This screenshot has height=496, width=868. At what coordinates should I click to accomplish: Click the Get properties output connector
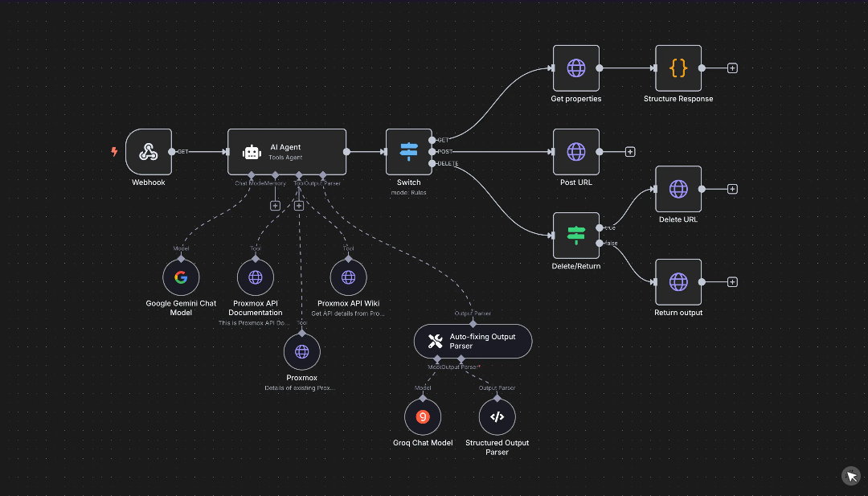[600, 68]
